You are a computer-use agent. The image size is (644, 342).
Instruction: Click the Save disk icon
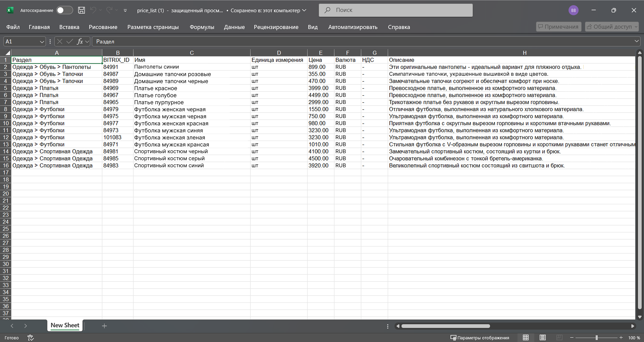[81, 10]
